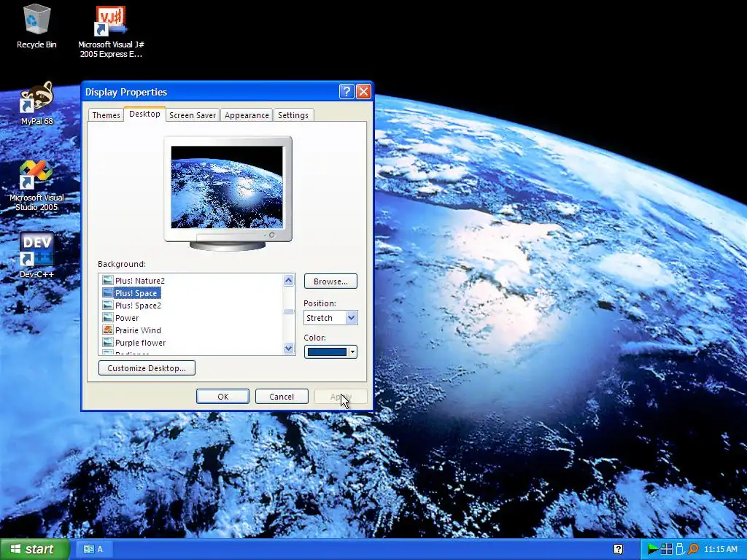
Task: Click the background list scrollbar thumb
Action: pos(288,311)
